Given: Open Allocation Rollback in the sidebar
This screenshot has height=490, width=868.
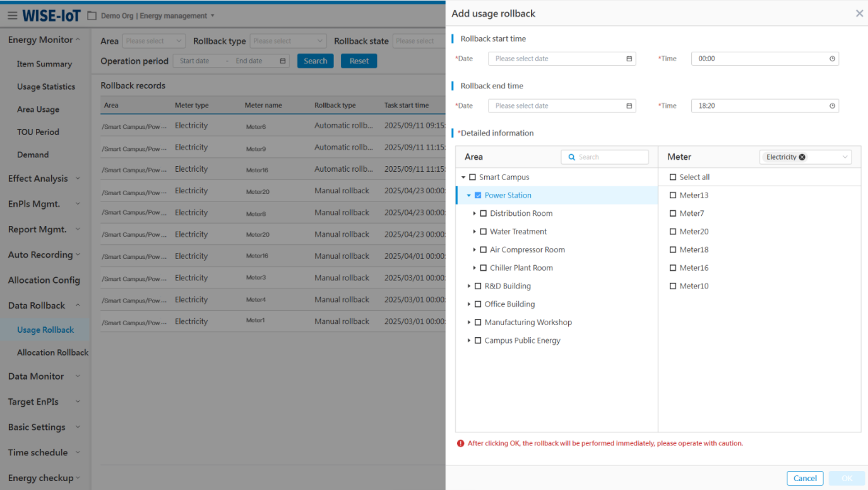Looking at the screenshot, I should pyautogui.click(x=52, y=352).
